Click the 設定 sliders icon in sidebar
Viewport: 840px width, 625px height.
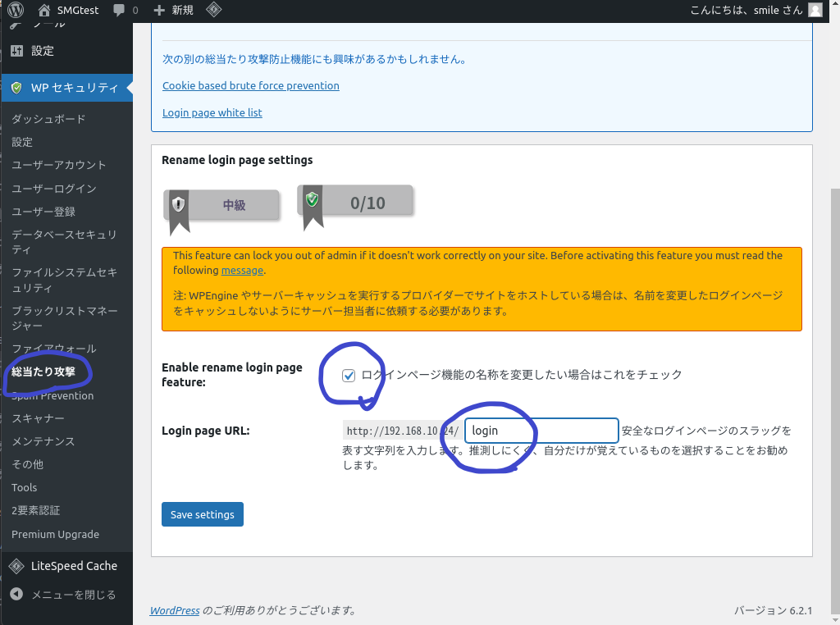coord(16,51)
